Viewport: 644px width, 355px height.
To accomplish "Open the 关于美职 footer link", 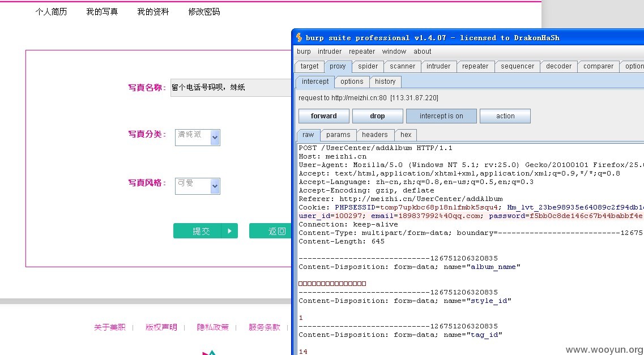I will coord(109,327).
